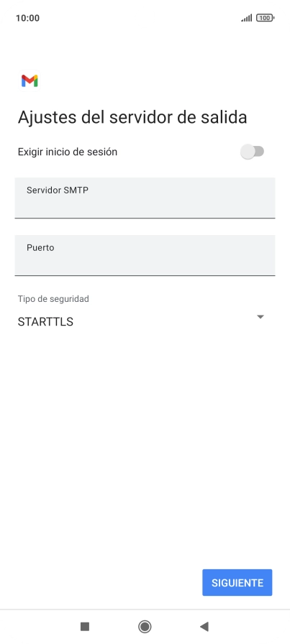Tap the Gmail logo icon
This screenshot has height=644, width=290.
(x=30, y=81)
